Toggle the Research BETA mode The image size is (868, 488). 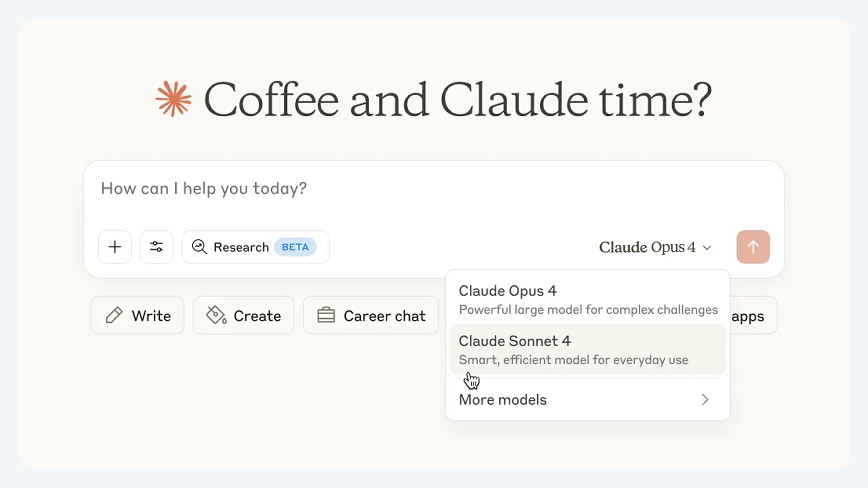pos(241,247)
